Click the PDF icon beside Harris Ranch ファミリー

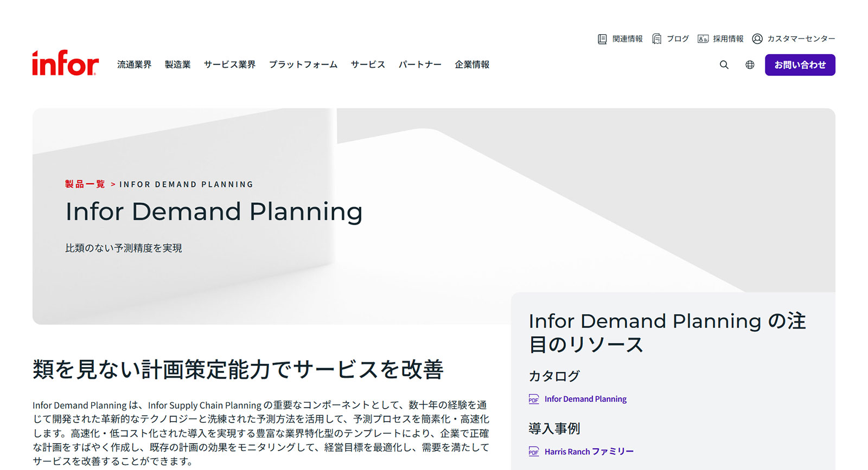click(534, 452)
